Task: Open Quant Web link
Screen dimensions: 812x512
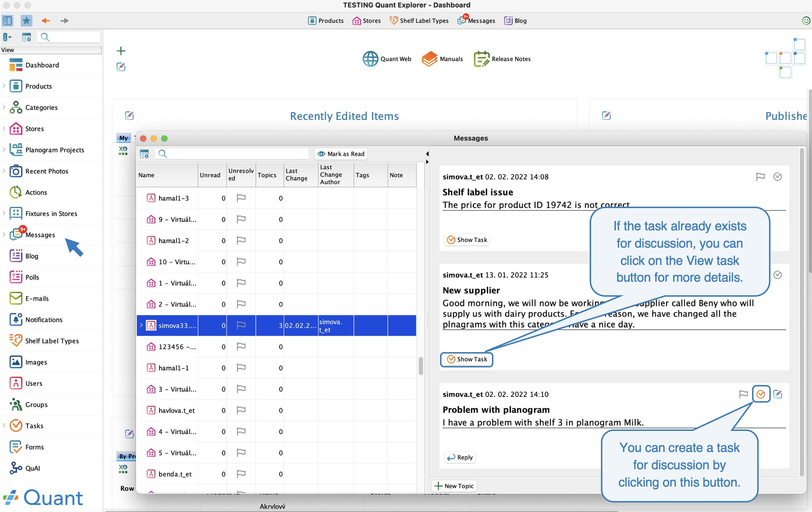Action: (x=387, y=59)
